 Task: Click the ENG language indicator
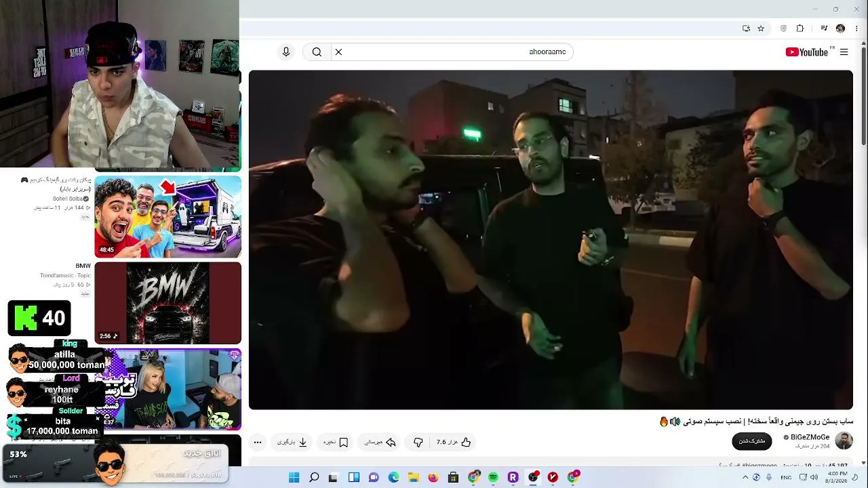[x=786, y=477]
